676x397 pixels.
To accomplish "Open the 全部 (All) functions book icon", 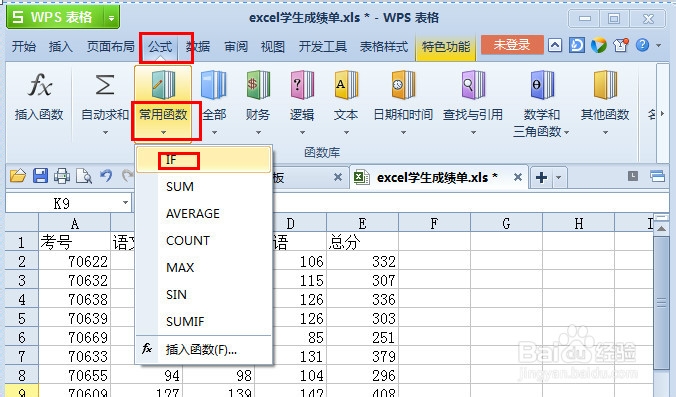I will coord(214,85).
